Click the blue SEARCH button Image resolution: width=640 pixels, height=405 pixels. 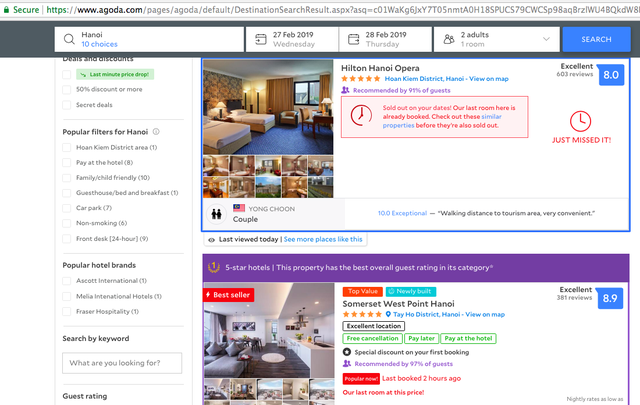[596, 39]
